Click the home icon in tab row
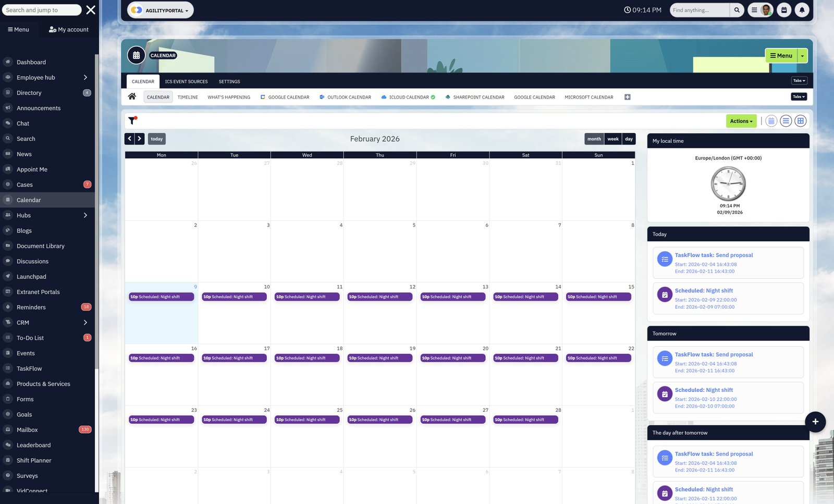The width and height of the screenshot is (834, 504). tap(132, 96)
